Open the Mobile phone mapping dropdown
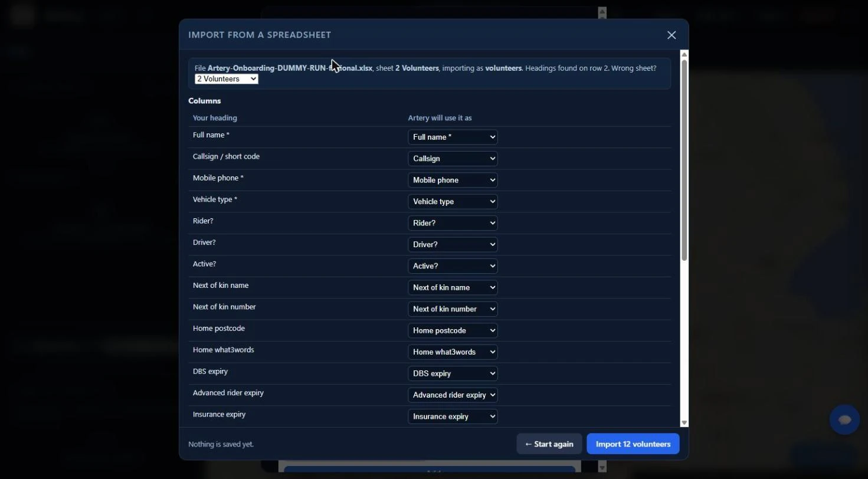 coord(453,180)
